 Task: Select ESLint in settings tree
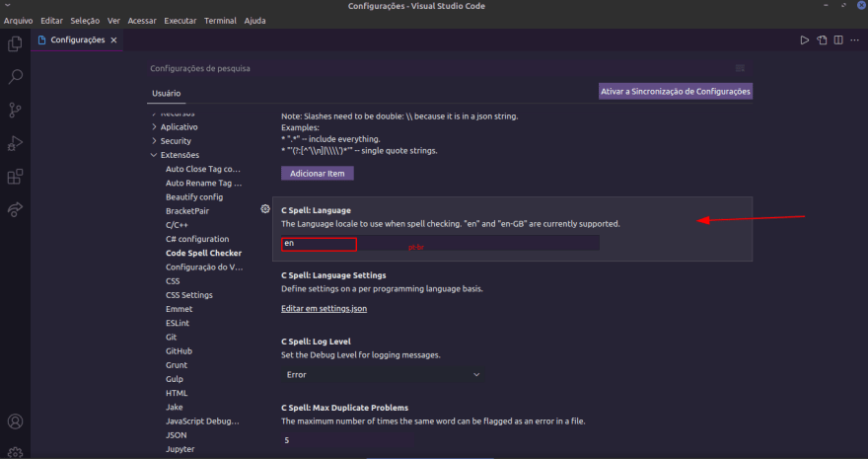pyautogui.click(x=178, y=323)
